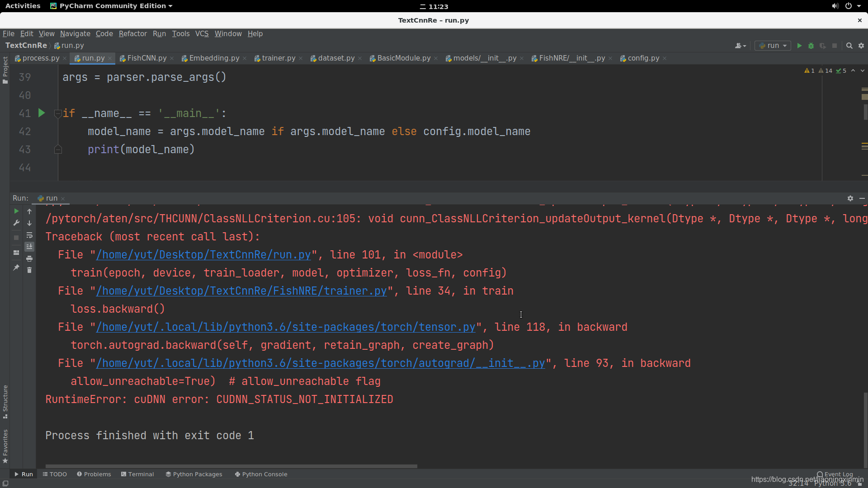Open the Run tool window options gear

pyautogui.click(x=850, y=198)
